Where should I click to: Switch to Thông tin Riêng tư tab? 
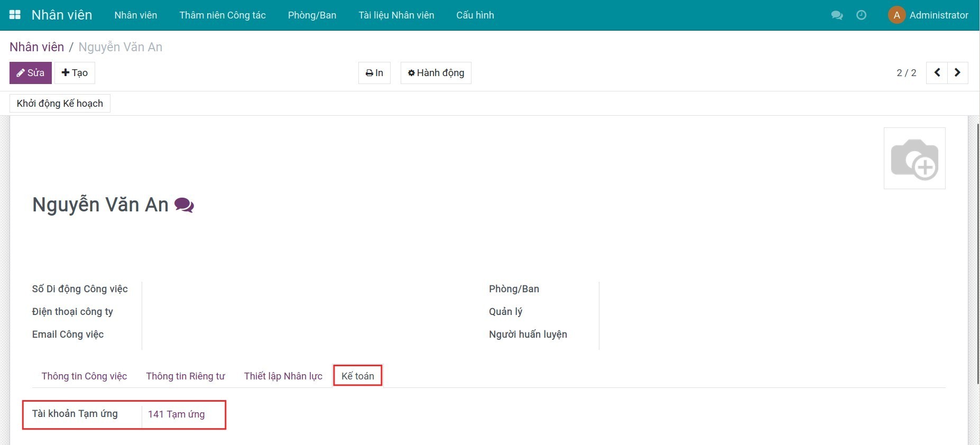coord(186,376)
